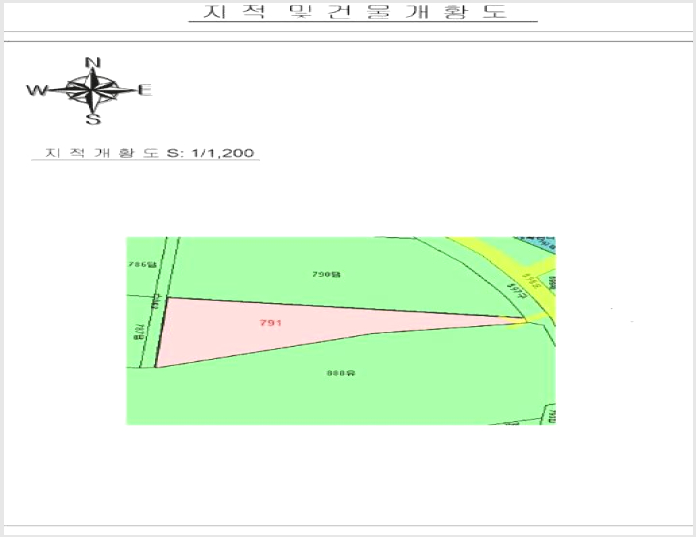Image resolution: width=696 pixels, height=537 pixels.
Task: Click the S letter below the compass
Action: [x=93, y=119]
